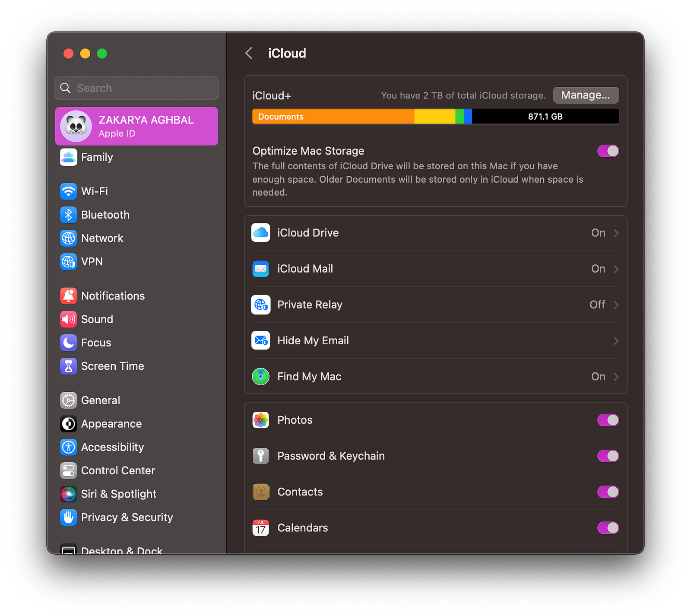Open the Screen Time hourglass icon
The height and width of the screenshot is (616, 691).
point(68,366)
